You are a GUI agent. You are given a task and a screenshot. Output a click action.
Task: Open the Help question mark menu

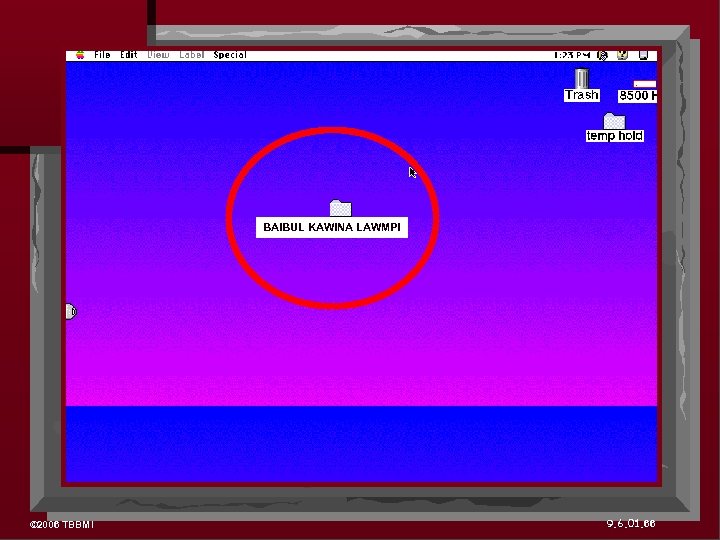[x=622, y=55]
